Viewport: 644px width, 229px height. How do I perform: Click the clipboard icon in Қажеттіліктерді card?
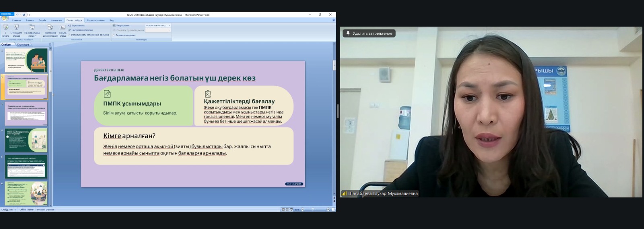(x=208, y=94)
